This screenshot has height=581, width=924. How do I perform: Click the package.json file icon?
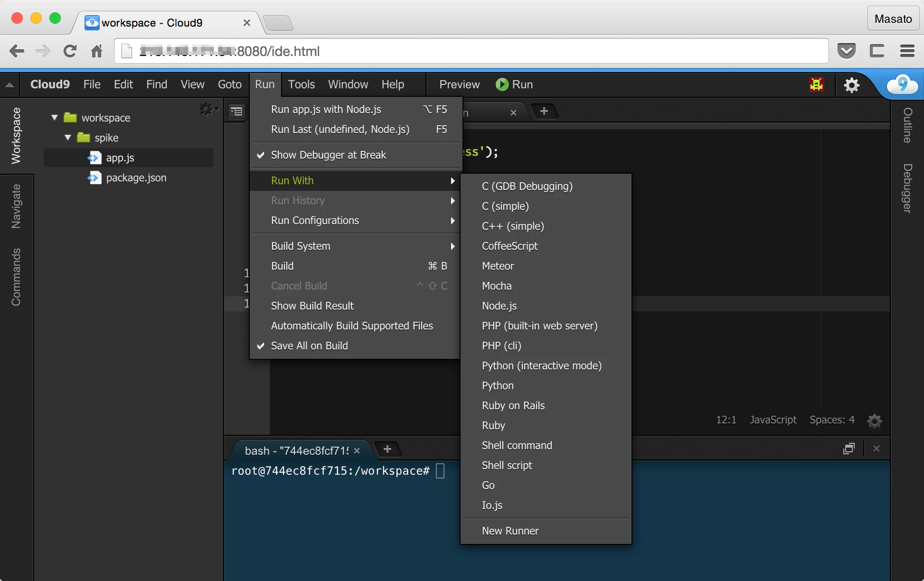click(x=94, y=178)
